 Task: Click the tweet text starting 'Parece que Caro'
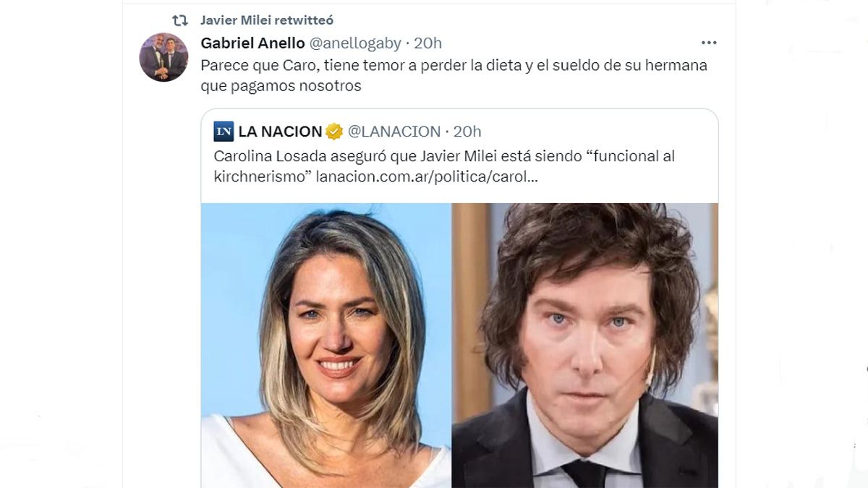[454, 75]
